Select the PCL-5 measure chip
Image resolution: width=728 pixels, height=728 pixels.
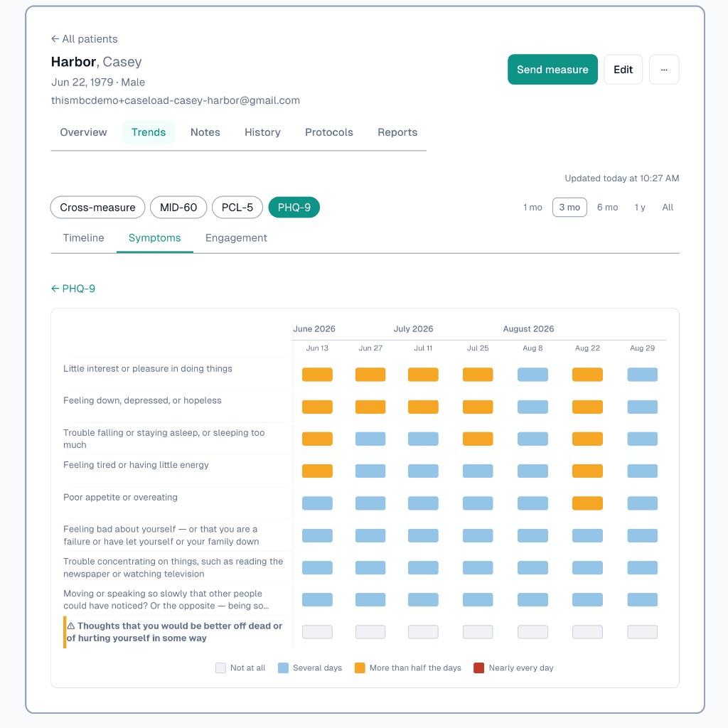pyautogui.click(x=237, y=207)
